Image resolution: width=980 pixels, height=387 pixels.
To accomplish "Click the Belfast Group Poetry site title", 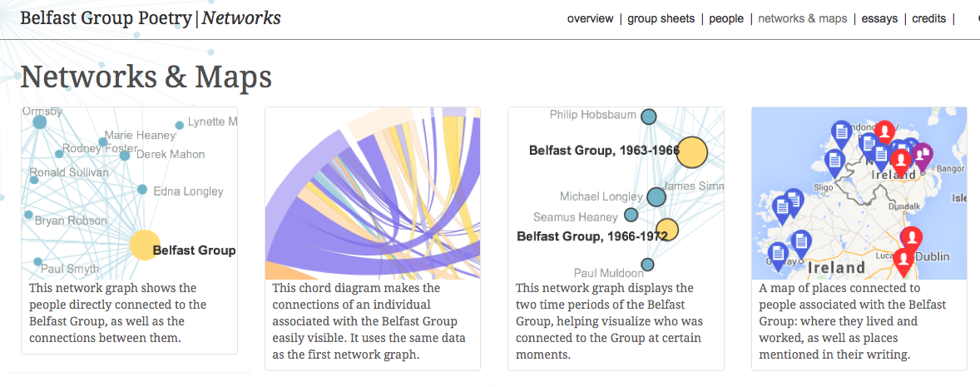I will point(106,17).
